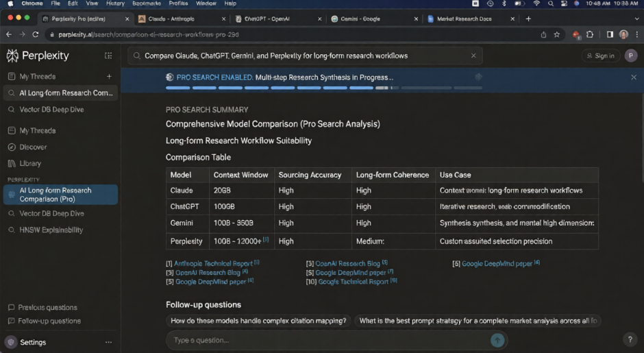Collapse sidebar using the panel icon
Viewport: 644px width, 353px height.
coord(108,56)
